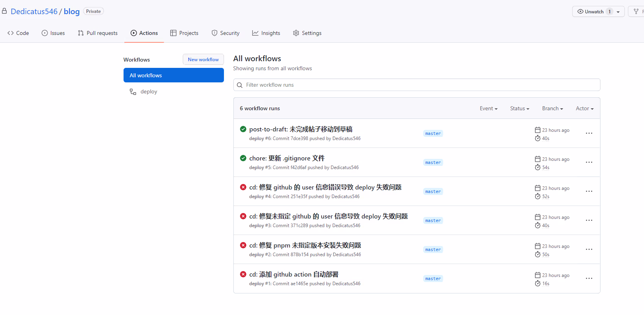The width and height of the screenshot is (644, 315).
Task: Click the master branch label of deploy #6
Action: tap(433, 133)
